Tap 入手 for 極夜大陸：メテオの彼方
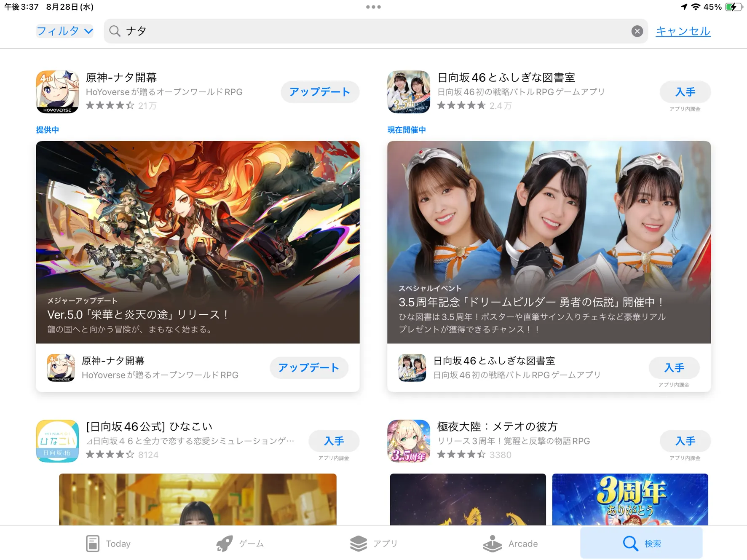The height and width of the screenshot is (560, 747). (x=685, y=441)
